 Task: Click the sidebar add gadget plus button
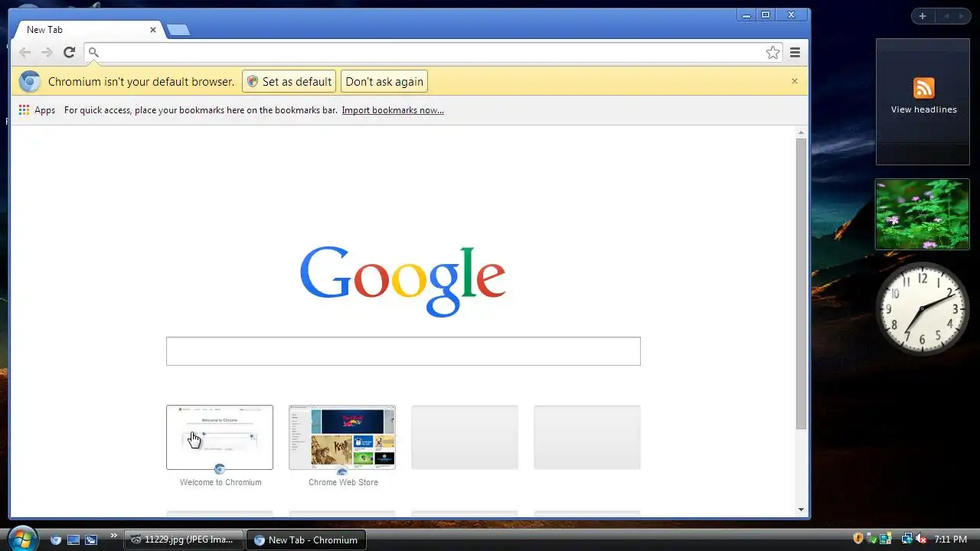coord(923,16)
